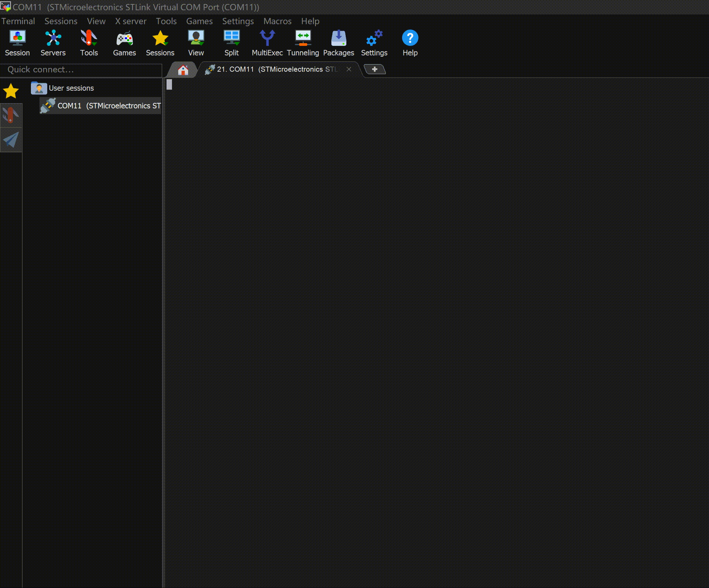This screenshot has height=588, width=709.
Task: Go to the Home tab icon
Action: [x=183, y=70]
